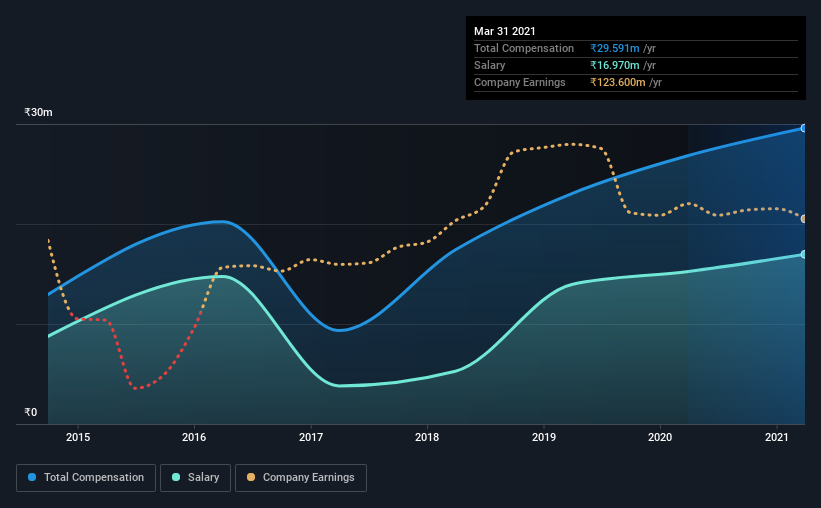Click the ₹16.970m salary value
Screen dimensions: 821x508
(x=615, y=65)
